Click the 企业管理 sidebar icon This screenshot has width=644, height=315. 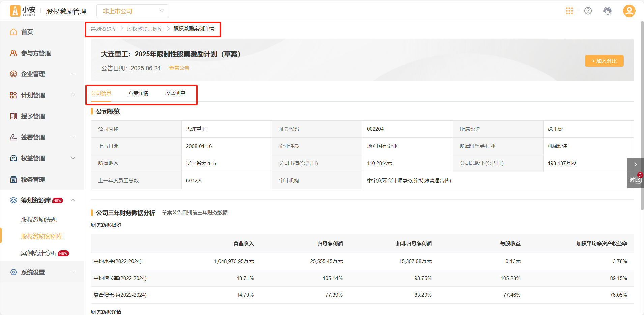13,74
